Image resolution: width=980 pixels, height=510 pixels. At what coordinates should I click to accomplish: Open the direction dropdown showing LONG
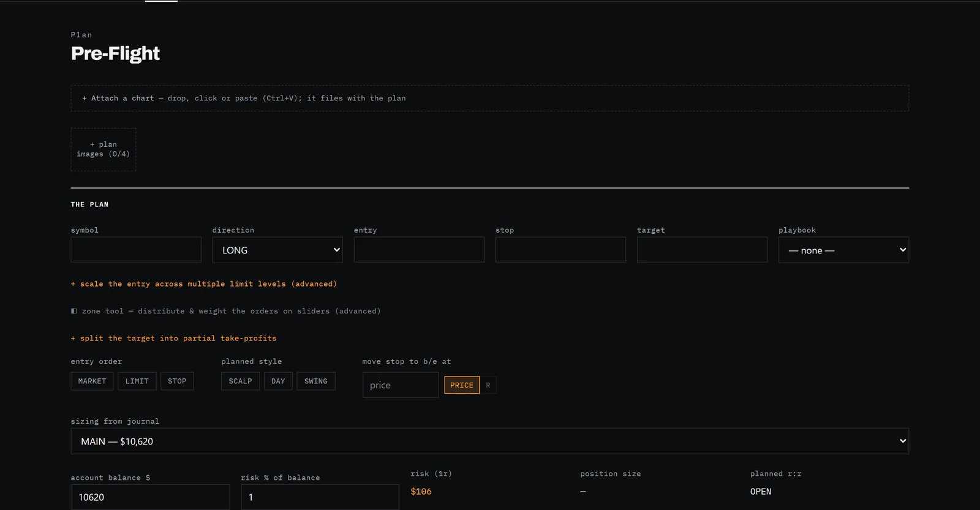tap(277, 250)
